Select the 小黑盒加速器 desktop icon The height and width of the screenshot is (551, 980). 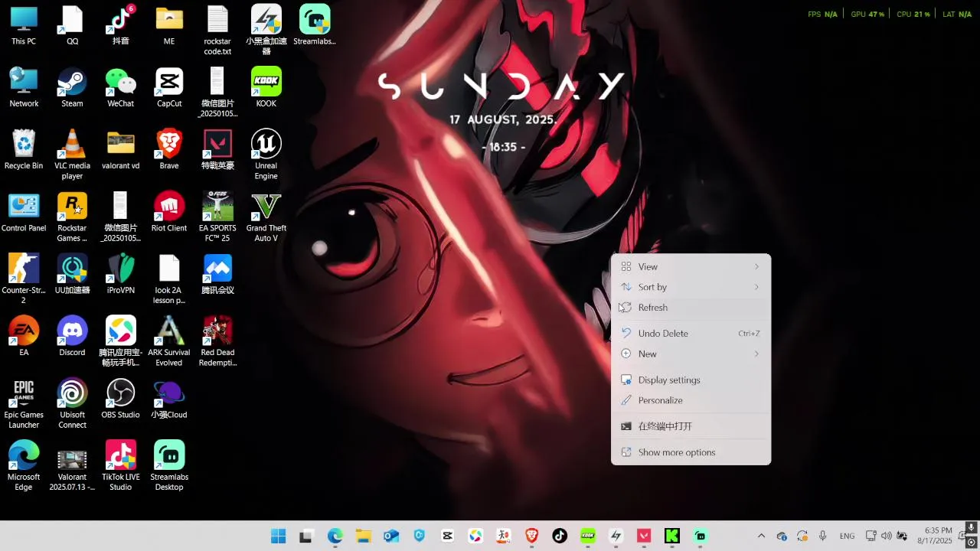[266, 31]
